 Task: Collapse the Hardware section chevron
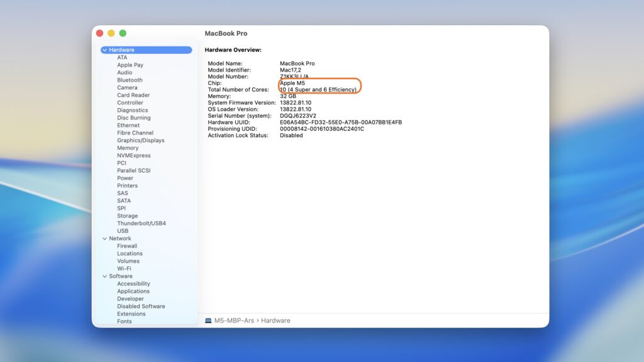click(x=104, y=50)
